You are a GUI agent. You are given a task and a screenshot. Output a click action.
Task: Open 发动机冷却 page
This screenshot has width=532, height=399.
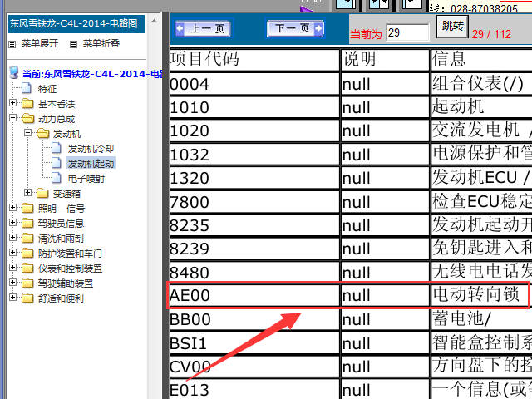[x=91, y=149]
